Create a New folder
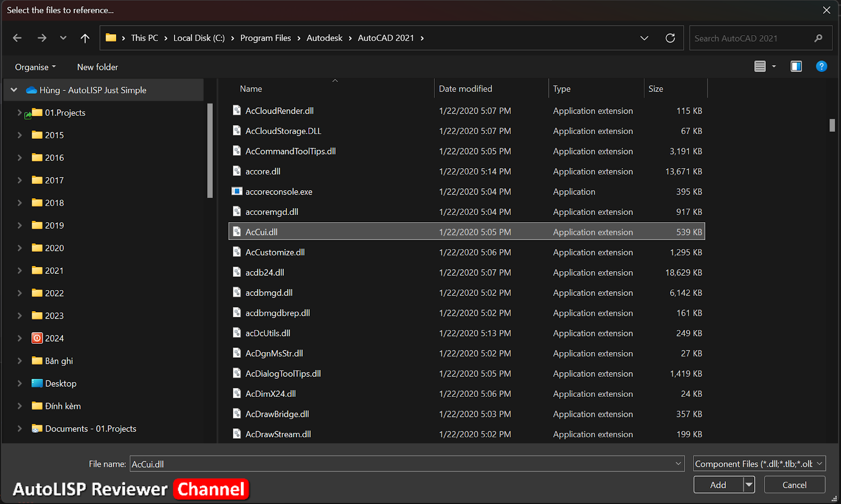The width and height of the screenshot is (841, 504). coord(98,67)
